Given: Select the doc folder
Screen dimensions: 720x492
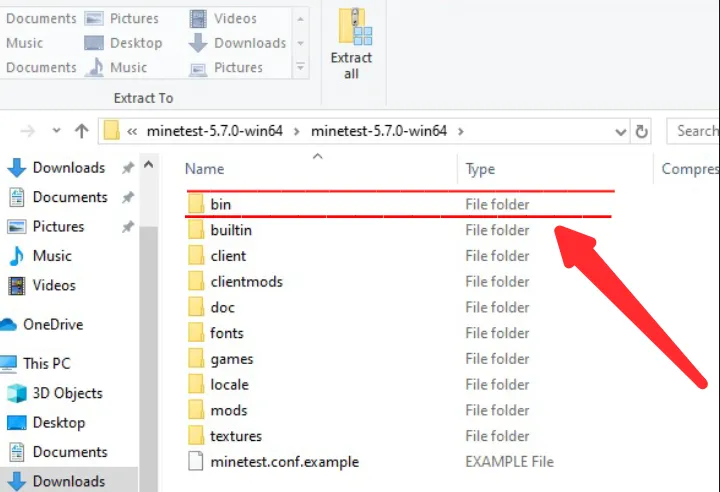Looking at the screenshot, I should pos(223,307).
